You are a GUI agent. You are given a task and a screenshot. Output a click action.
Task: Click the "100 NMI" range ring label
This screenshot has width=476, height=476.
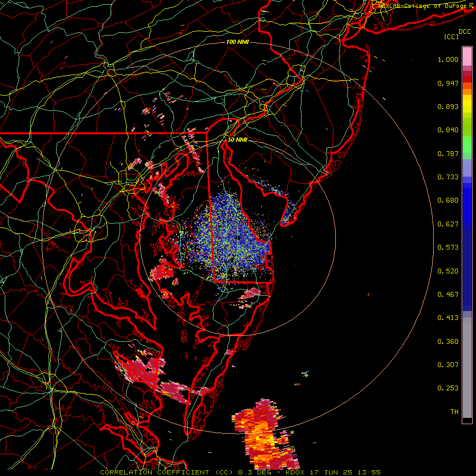tap(237, 42)
